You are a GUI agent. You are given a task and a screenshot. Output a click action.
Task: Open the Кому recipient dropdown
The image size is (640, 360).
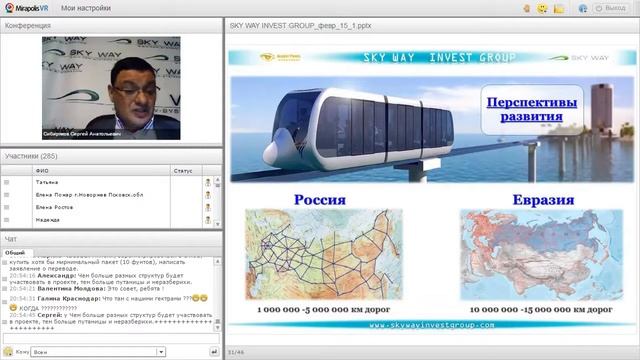coord(98,352)
